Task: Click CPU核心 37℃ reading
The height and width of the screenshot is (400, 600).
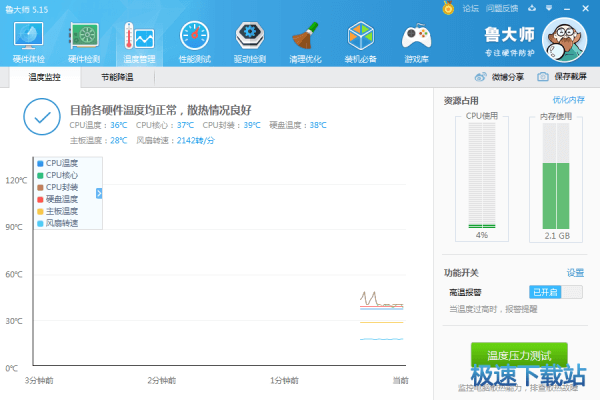Action: (x=165, y=125)
